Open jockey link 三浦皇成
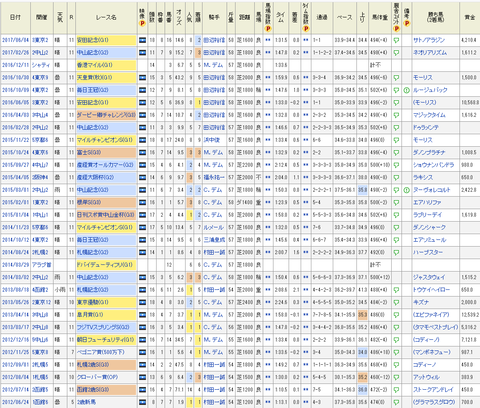Viewport: 480px width, 408px height. point(214,240)
